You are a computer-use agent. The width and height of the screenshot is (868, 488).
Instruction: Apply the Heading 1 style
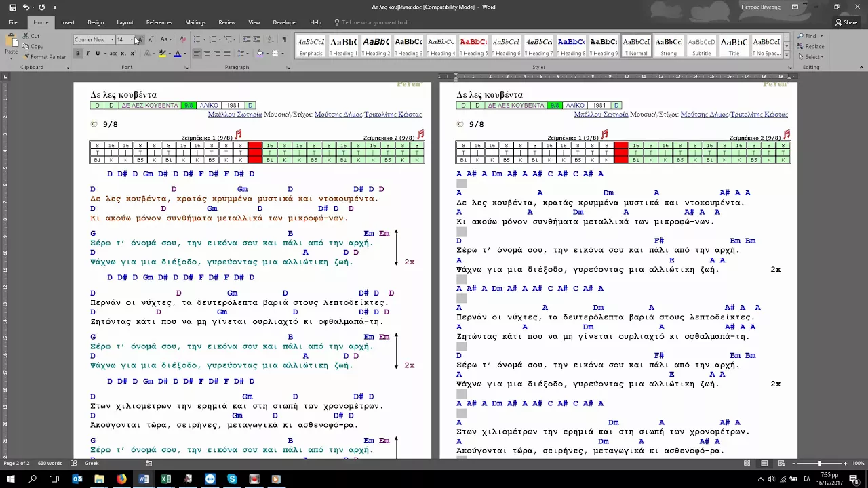coord(343,46)
